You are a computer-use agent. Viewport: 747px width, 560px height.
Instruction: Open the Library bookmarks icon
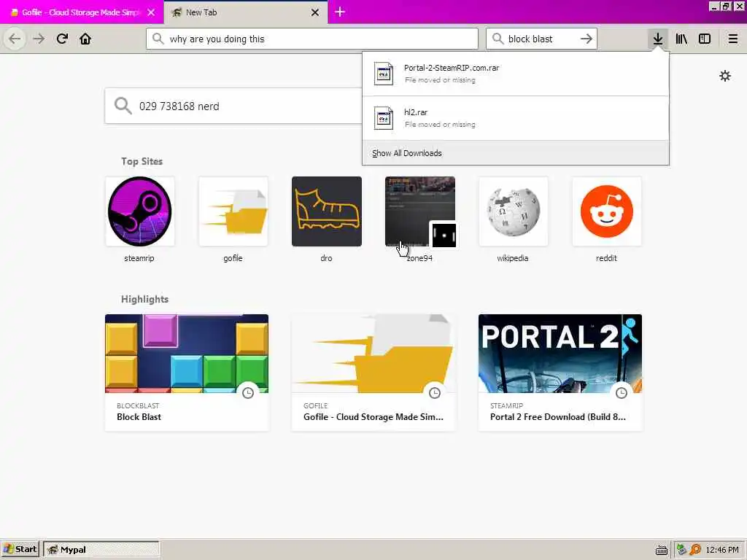[x=681, y=39]
